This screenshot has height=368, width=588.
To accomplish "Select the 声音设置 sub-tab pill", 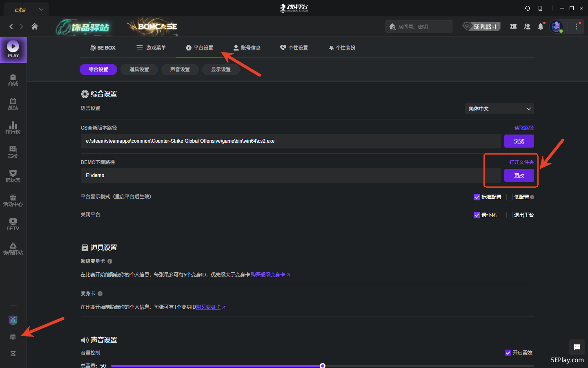I will [x=180, y=70].
